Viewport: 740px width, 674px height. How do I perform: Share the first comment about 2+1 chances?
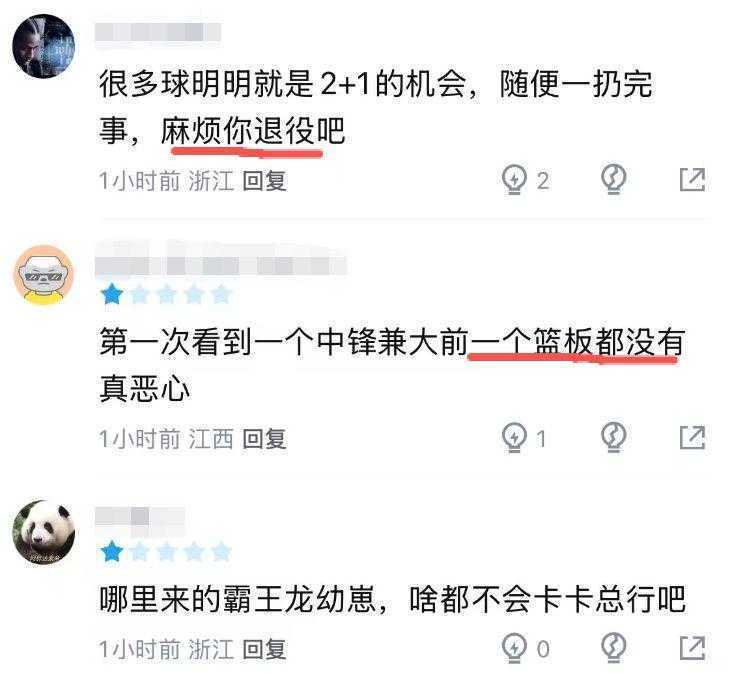click(x=692, y=179)
